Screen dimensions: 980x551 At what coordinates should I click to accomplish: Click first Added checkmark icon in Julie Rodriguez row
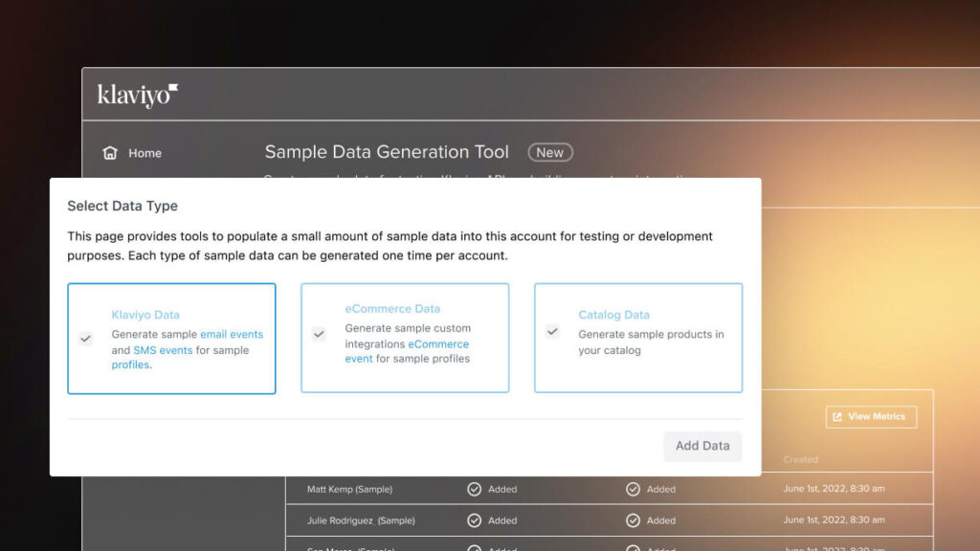coord(474,520)
